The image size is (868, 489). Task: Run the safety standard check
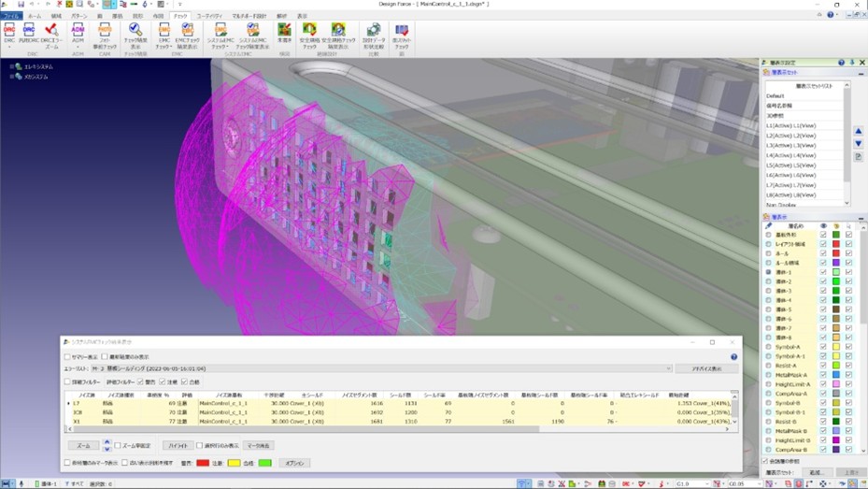pos(309,32)
